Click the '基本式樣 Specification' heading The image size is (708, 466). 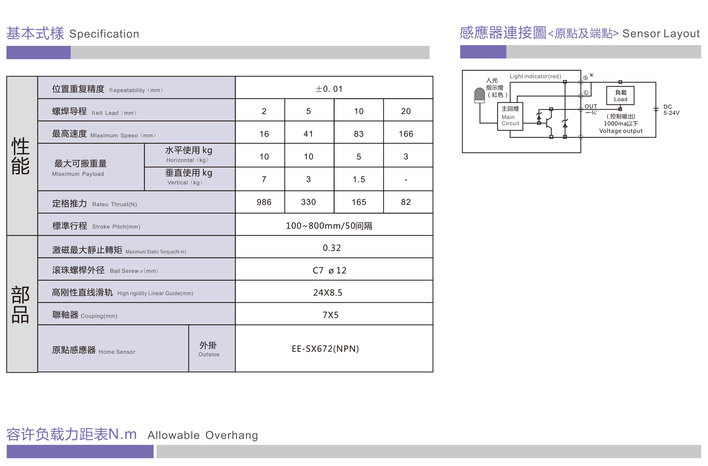[x=73, y=33]
